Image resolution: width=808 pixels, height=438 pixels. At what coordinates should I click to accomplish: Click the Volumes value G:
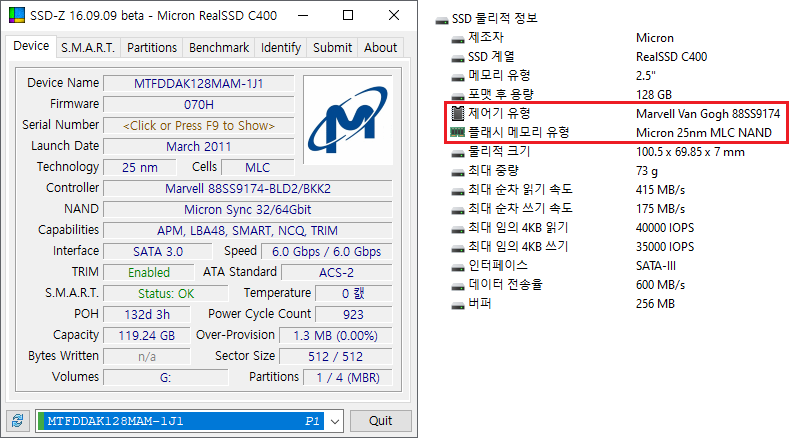(165, 378)
